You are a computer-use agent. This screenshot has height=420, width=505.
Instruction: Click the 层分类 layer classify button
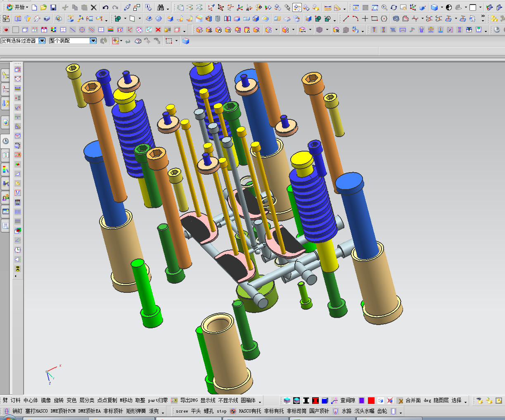[x=87, y=400]
